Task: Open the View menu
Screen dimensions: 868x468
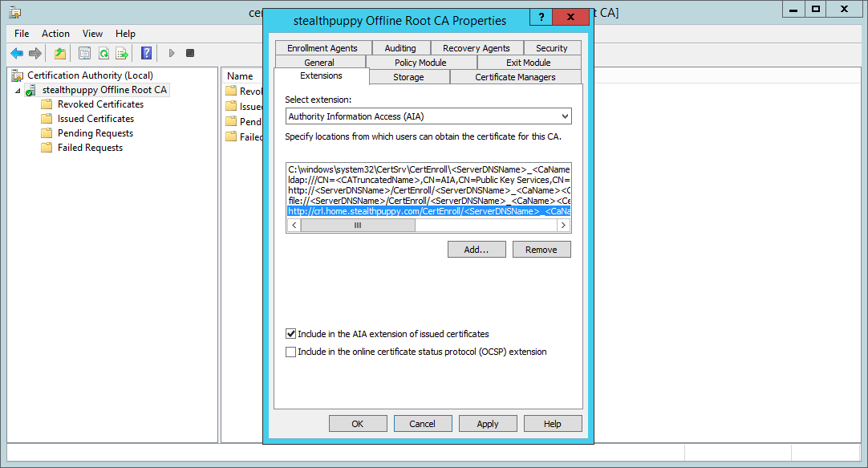Action: 92,34
